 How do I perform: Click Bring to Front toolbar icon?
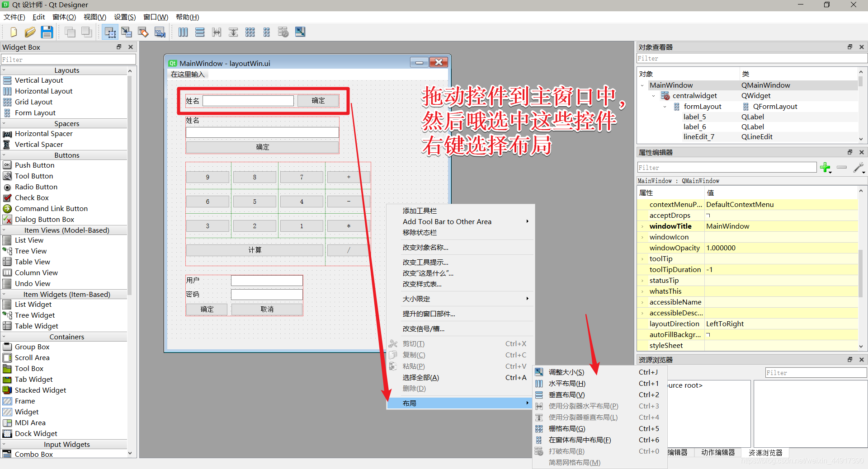[86, 32]
